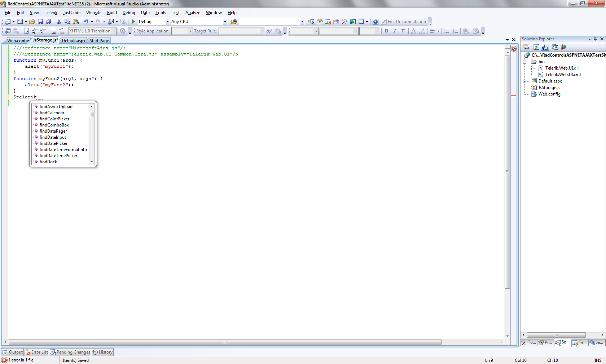Viewport: 606px width, 364px height.
Task: Open the JustCode menu
Action: coord(72,13)
